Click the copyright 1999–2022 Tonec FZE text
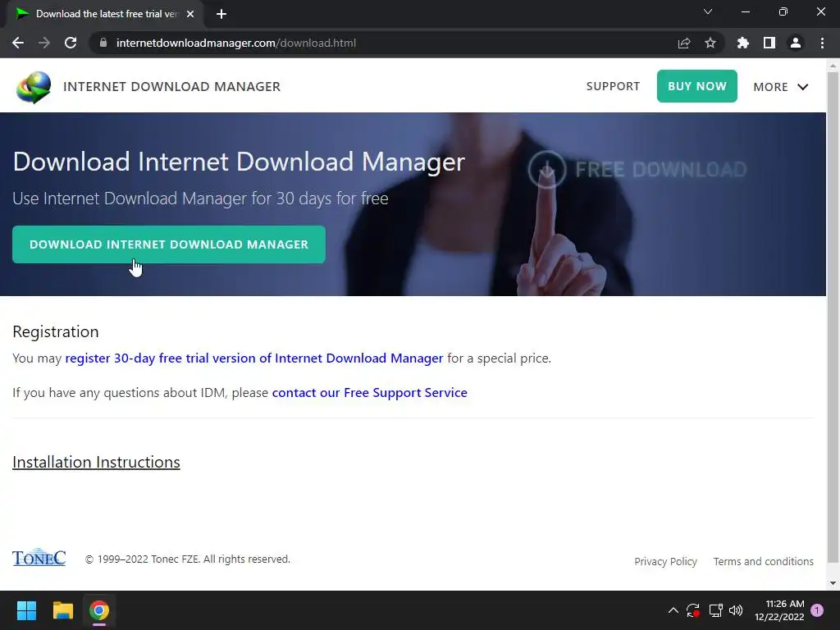 188,559
